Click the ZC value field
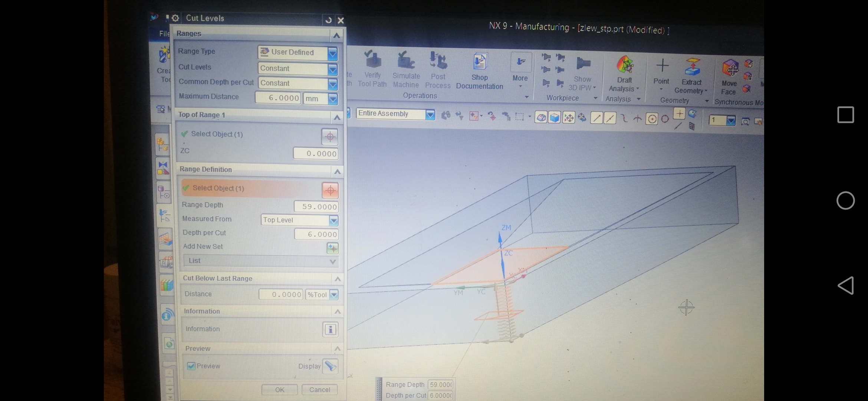Image resolution: width=868 pixels, height=401 pixels. (x=316, y=153)
